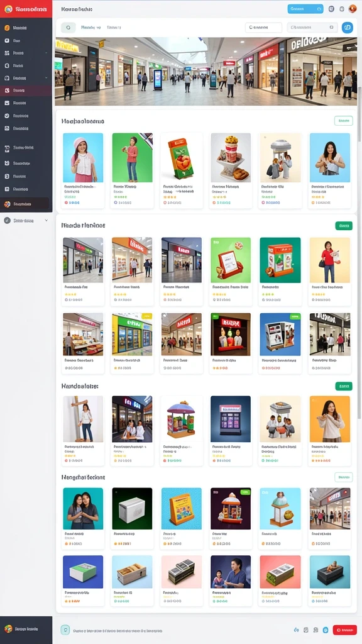Expand the fifth sidebar item with chevron
This screenshot has height=644, width=362.
tap(46, 78)
